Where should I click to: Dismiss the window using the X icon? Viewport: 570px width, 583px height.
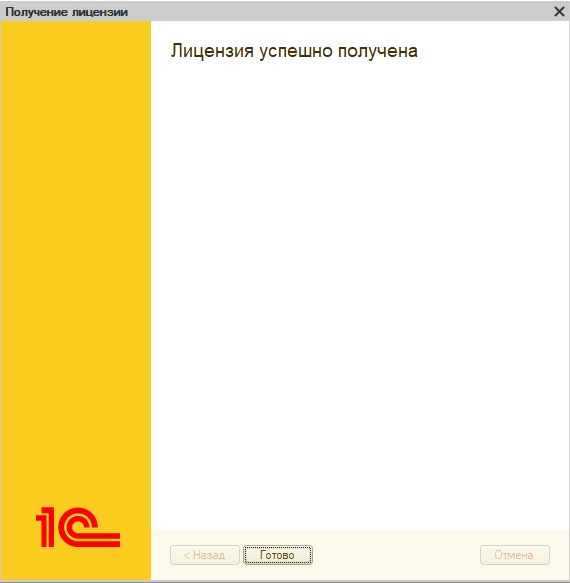click(559, 12)
